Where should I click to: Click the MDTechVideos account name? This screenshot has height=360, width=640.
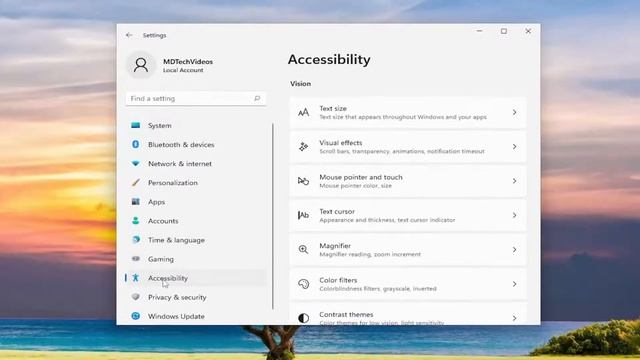188,62
